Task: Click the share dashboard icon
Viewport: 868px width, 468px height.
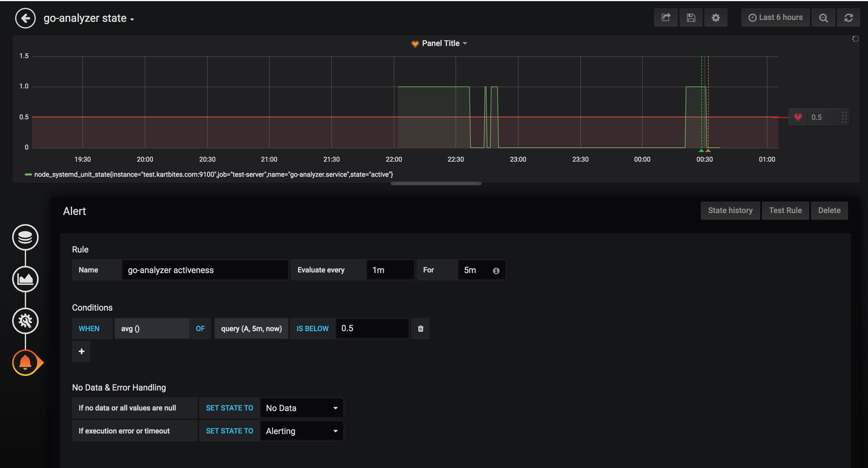Action: (666, 18)
